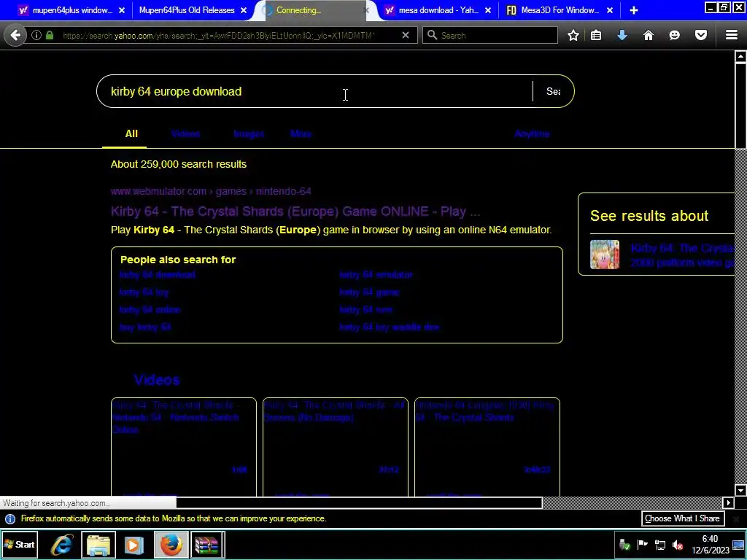Save page to Pocket icon
This screenshot has height=560, width=747.
pos(701,35)
